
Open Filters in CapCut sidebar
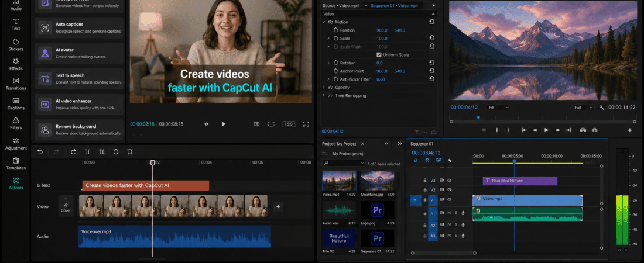[x=16, y=123]
